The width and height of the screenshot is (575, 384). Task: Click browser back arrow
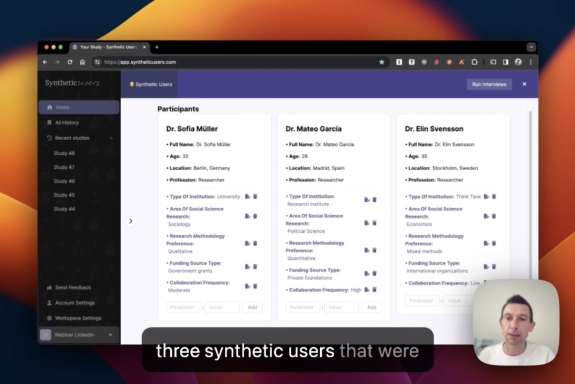45,62
